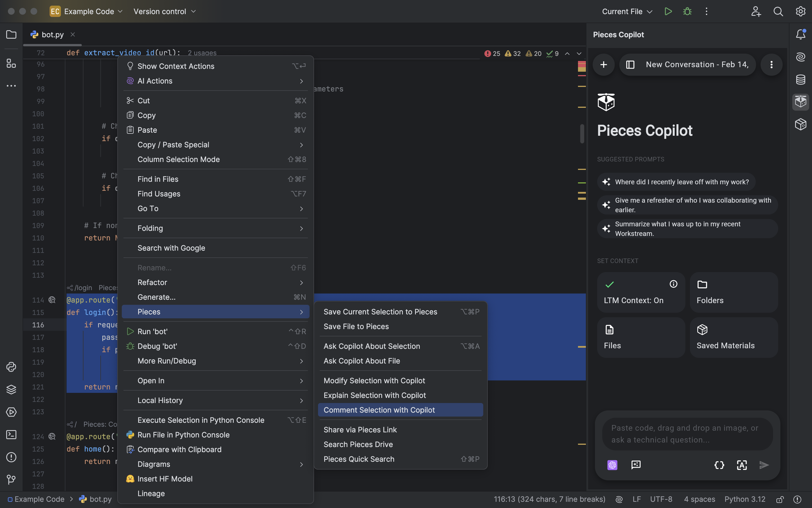The width and height of the screenshot is (812, 508).
Task: Open the Problems tool window icon
Action: (11, 457)
